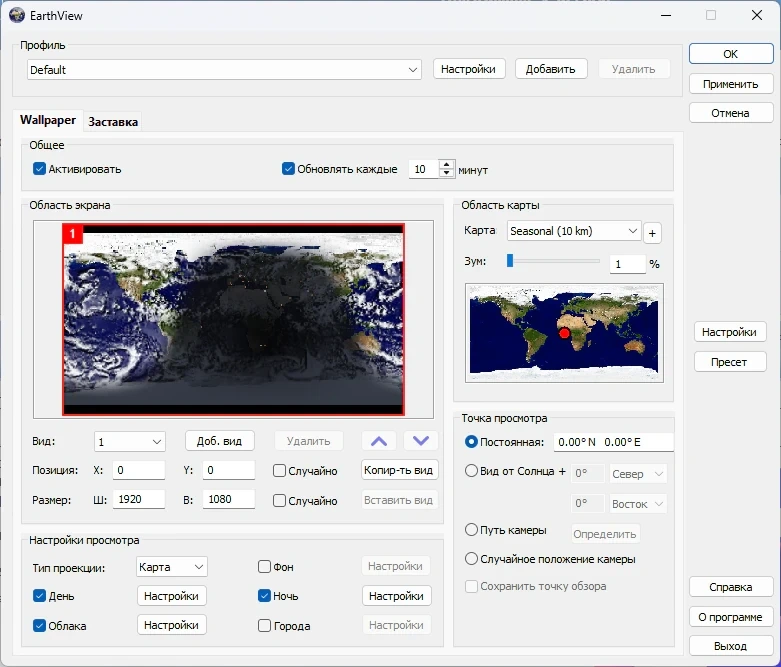Click the Область карты world map thumbnail

tap(564, 333)
